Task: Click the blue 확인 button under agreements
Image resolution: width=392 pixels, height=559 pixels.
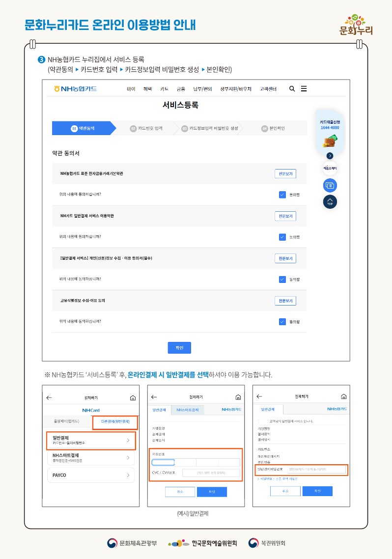Action: pyautogui.click(x=180, y=348)
